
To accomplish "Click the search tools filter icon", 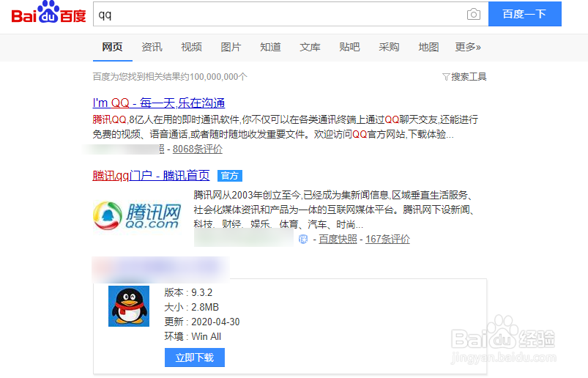I will pyautogui.click(x=446, y=77).
